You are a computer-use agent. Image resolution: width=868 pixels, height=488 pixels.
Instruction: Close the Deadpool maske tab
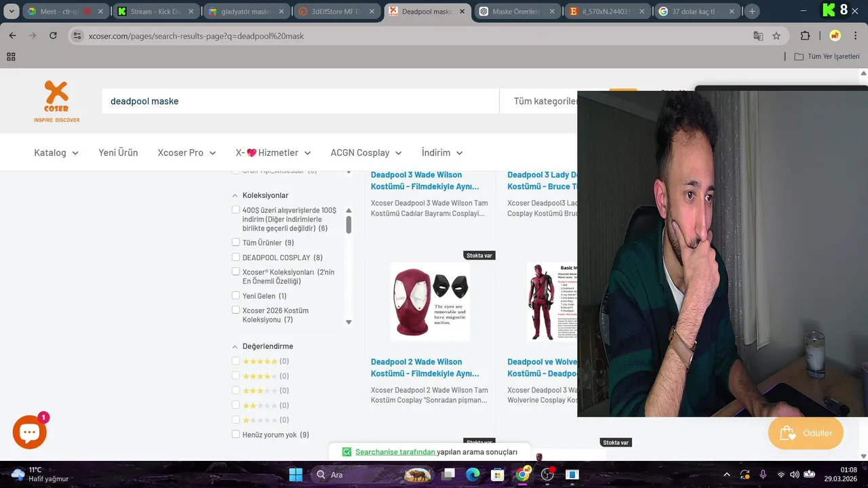pyautogui.click(x=462, y=12)
